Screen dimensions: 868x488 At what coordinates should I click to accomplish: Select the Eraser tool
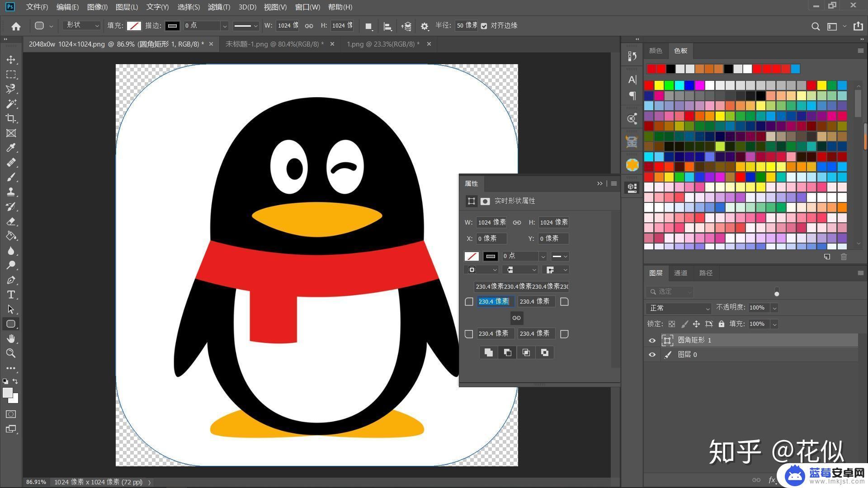click(11, 221)
